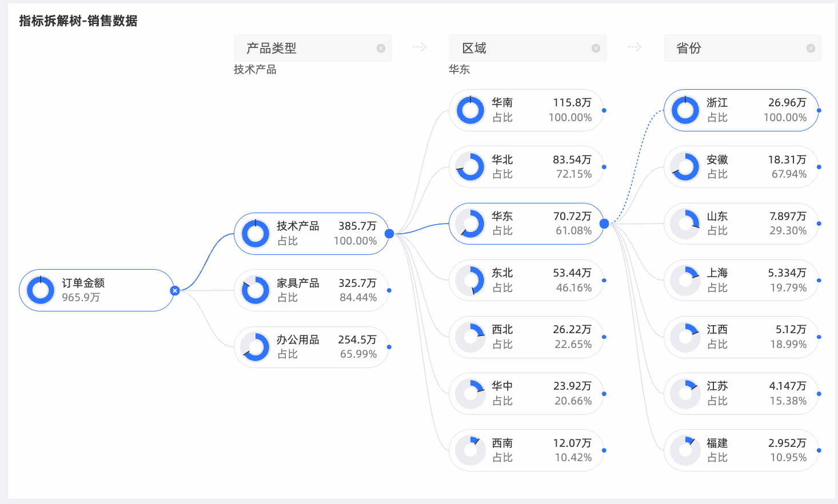Select the 浙江 province node label
Viewport: 838px width, 504px height.
(x=717, y=103)
